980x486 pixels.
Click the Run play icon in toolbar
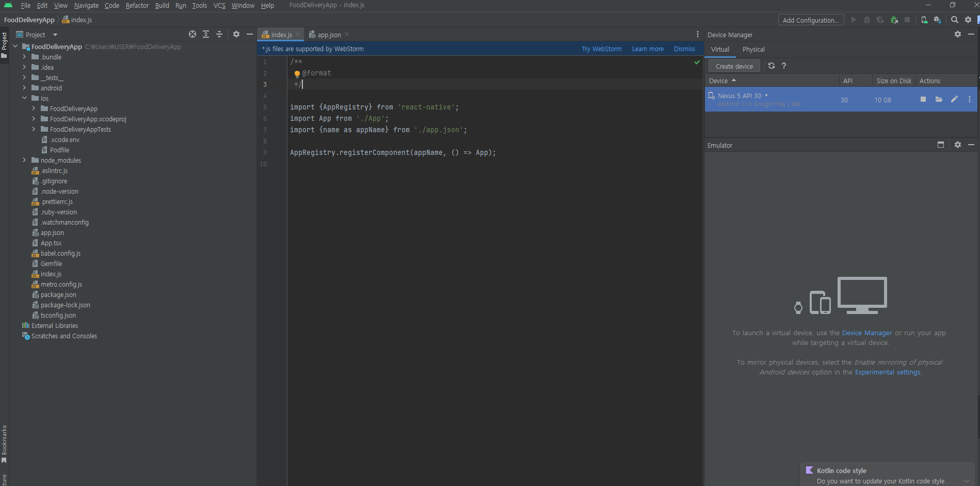point(854,20)
